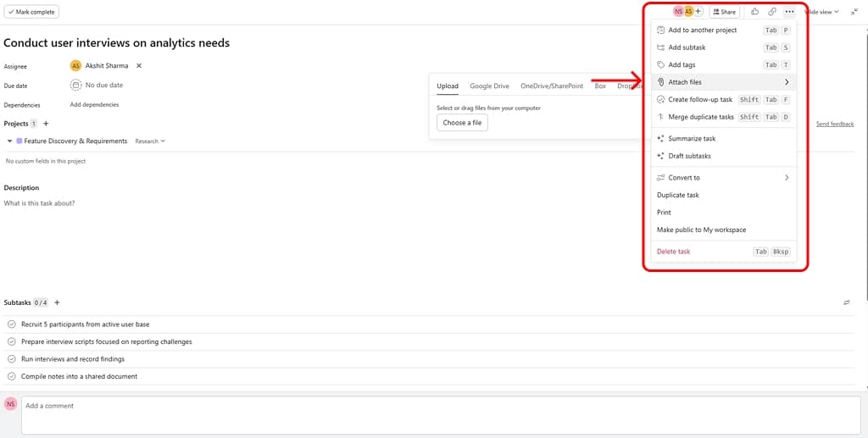Open the Attach files submenu

click(x=724, y=82)
